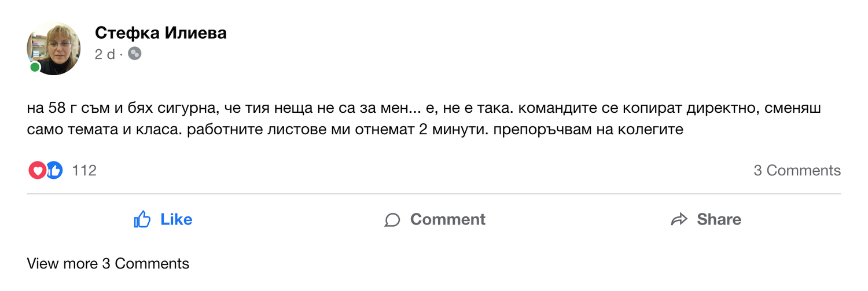Open the 3 Comments counter on the right
868x291 pixels.
click(x=797, y=170)
